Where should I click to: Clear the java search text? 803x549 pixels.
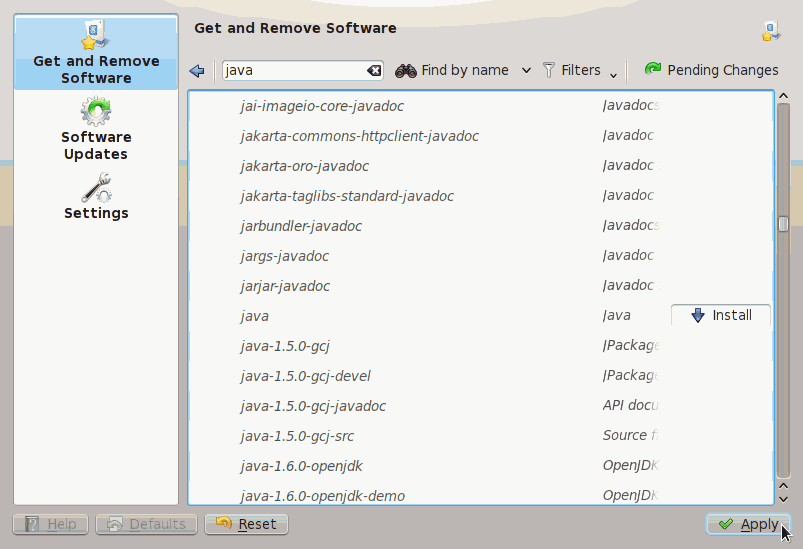point(374,71)
